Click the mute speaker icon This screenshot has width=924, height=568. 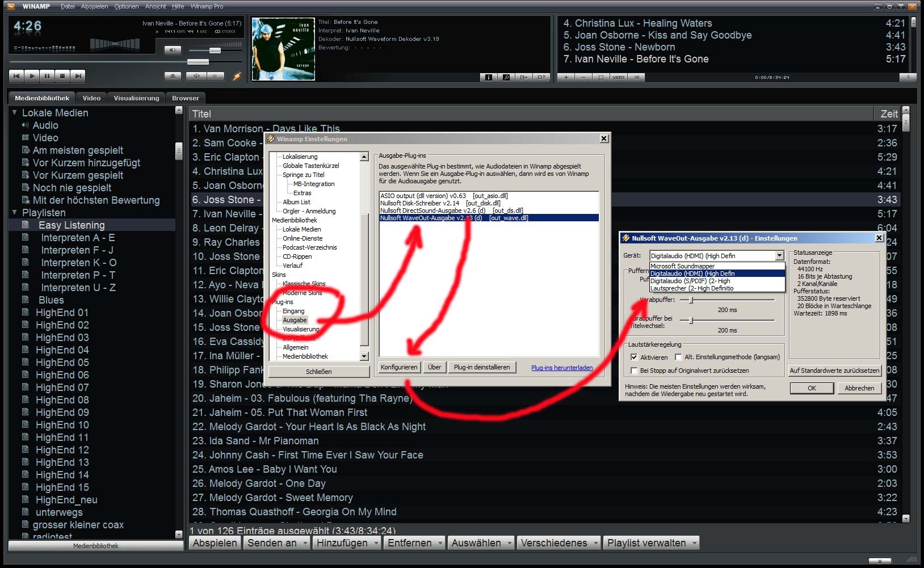pyautogui.click(x=173, y=50)
